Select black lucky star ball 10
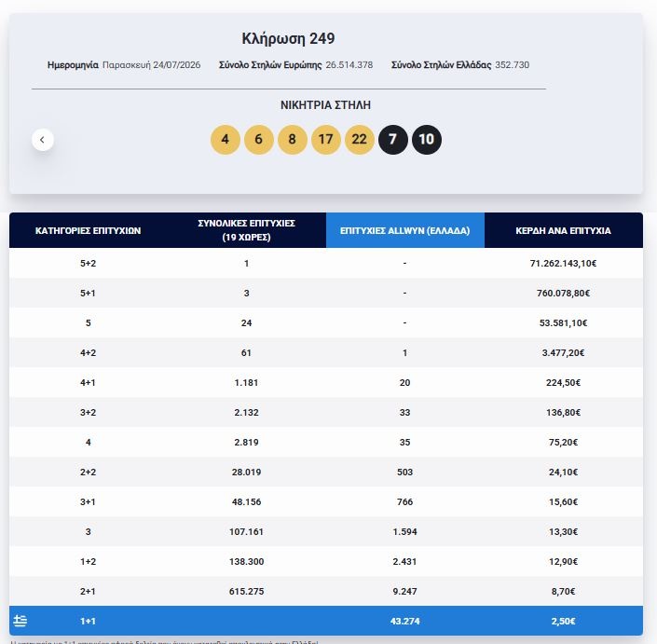The height and width of the screenshot is (644, 657). coord(426,140)
